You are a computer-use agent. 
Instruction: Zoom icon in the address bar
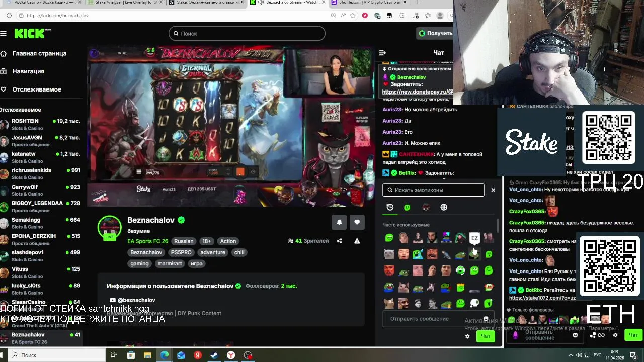[x=333, y=16]
